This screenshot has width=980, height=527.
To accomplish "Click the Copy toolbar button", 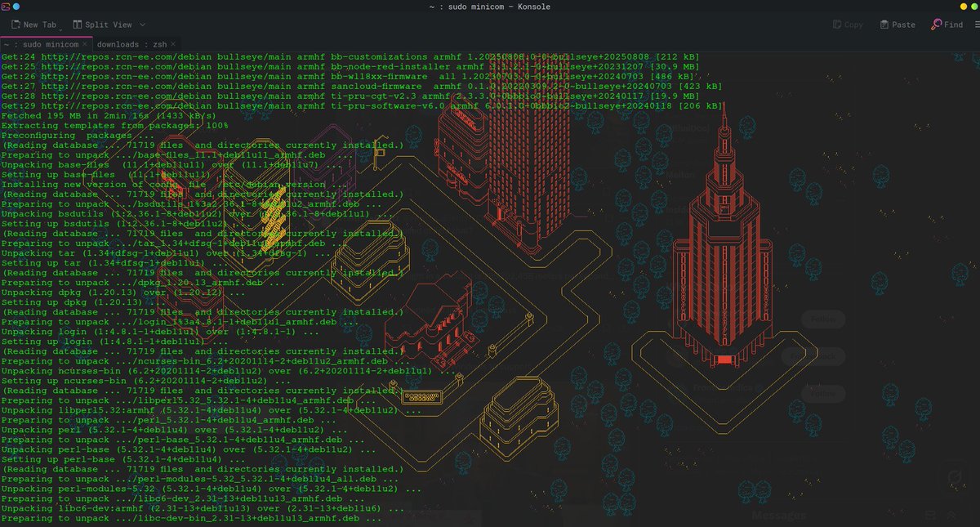I will [x=849, y=25].
